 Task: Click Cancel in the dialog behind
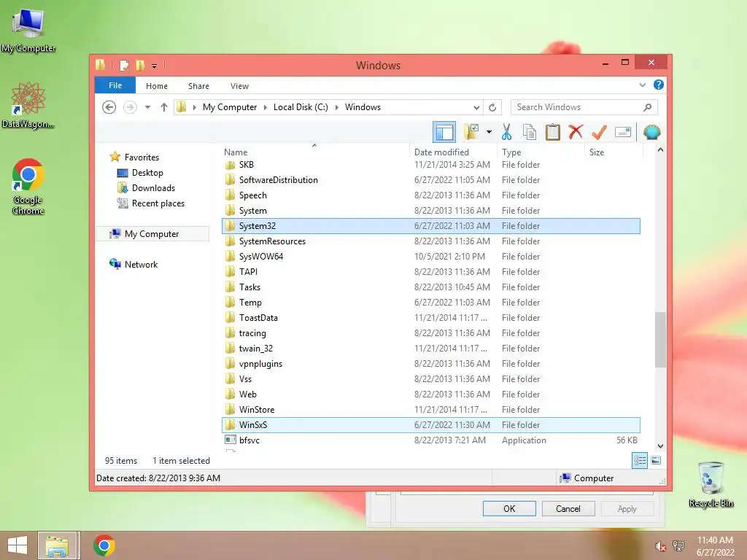(568, 508)
